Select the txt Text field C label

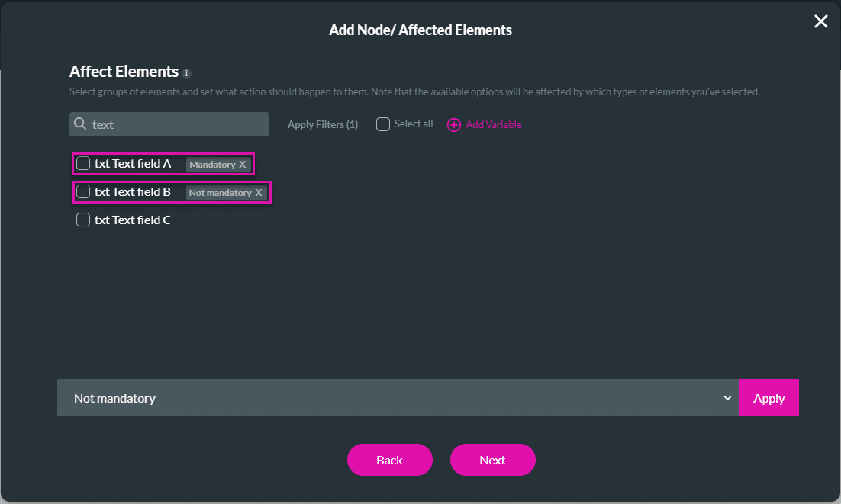click(133, 220)
